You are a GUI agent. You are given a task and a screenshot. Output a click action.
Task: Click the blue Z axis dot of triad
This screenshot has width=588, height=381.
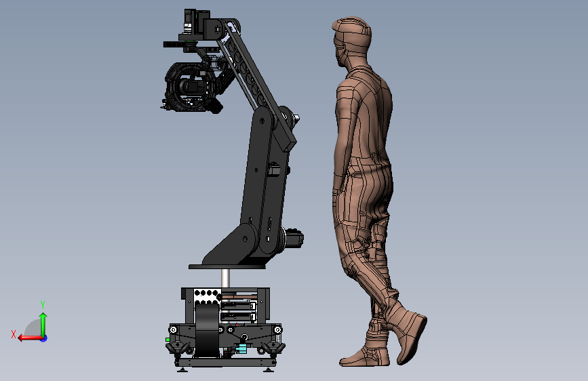tap(44, 338)
